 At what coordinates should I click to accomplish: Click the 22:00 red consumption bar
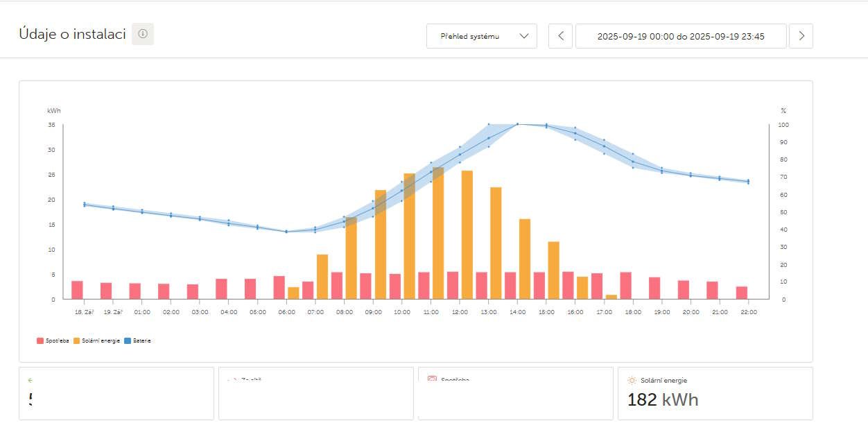(742, 293)
